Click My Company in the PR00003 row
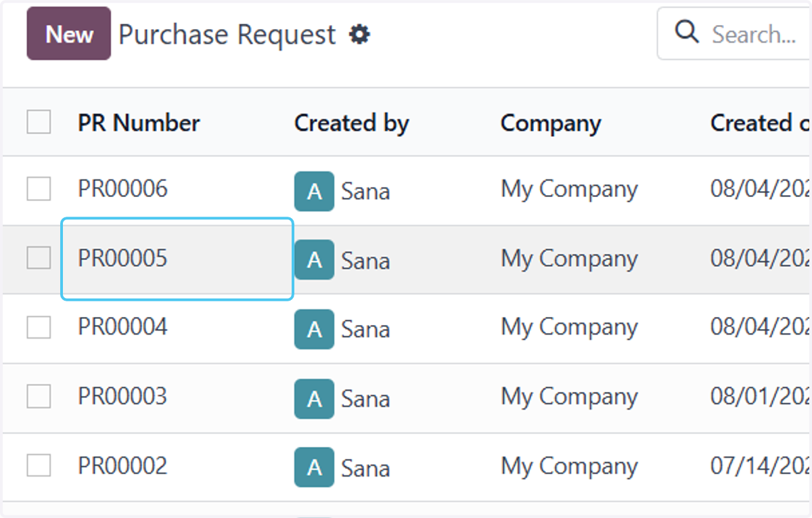Image resolution: width=812 pixels, height=518 pixels. coord(569,397)
